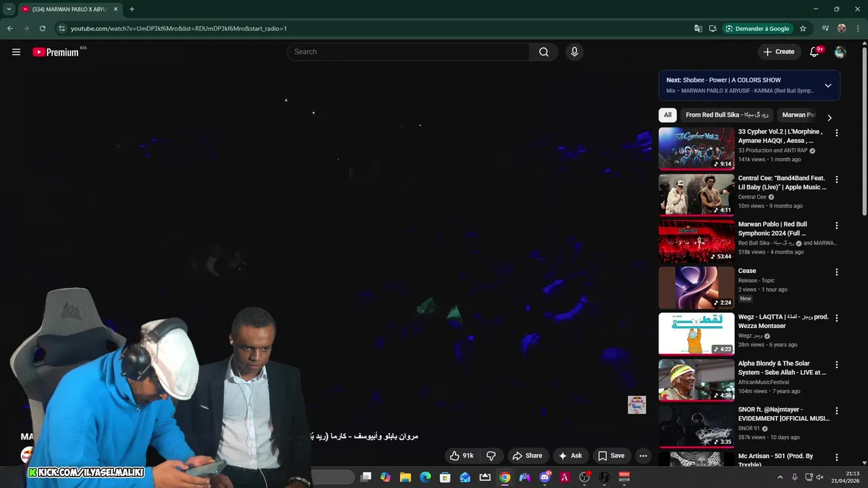Screen dimensions: 868x488
Task: Open options for Wegz LAQTTA video
Action: click(837, 318)
